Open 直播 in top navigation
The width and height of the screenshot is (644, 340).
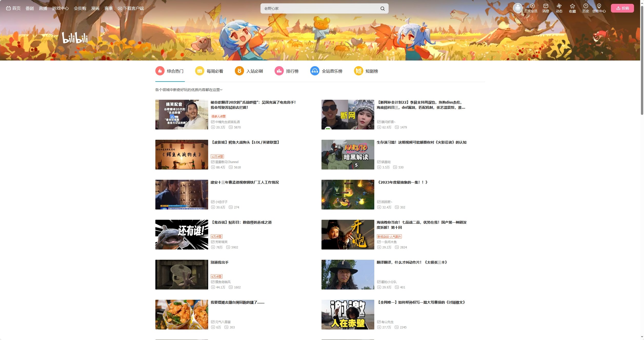pyautogui.click(x=43, y=8)
